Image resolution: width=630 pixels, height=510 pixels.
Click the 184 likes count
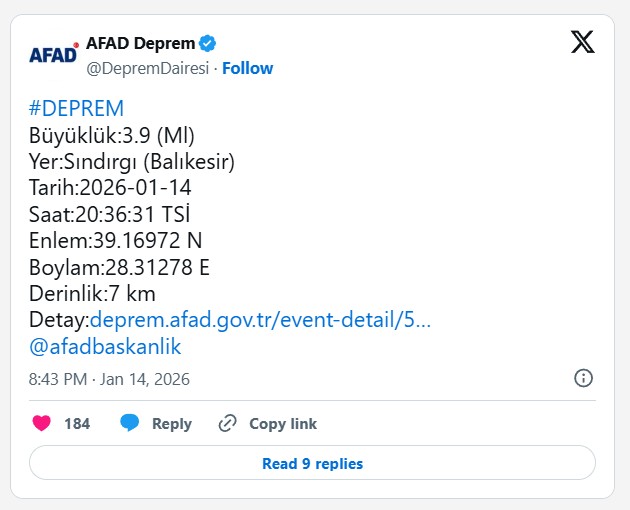coord(77,424)
